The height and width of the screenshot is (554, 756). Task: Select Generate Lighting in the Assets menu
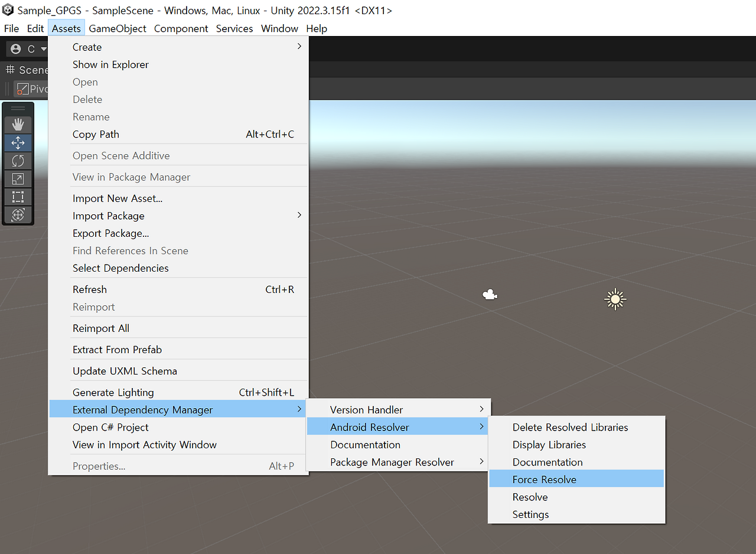(113, 392)
